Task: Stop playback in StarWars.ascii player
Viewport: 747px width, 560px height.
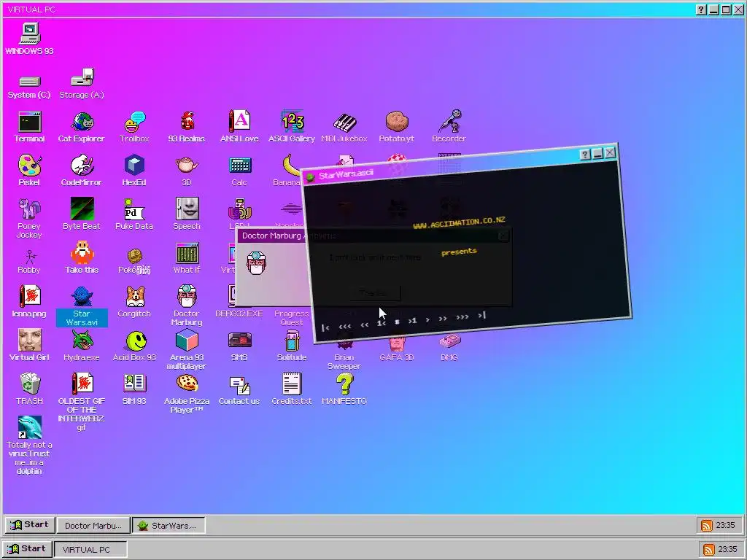Action: coord(397,322)
